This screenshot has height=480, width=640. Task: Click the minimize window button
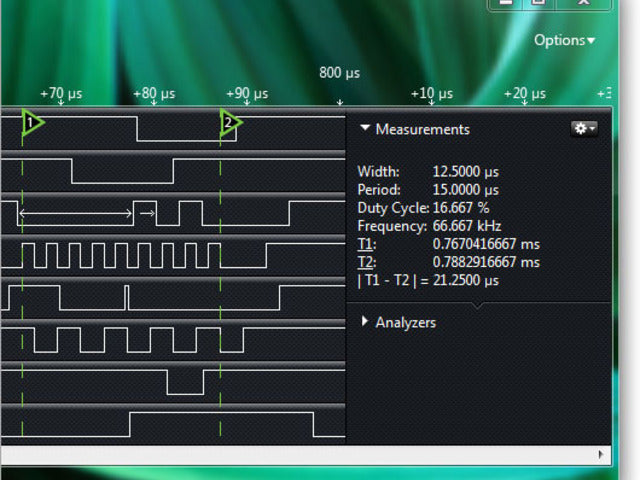(506, 3)
